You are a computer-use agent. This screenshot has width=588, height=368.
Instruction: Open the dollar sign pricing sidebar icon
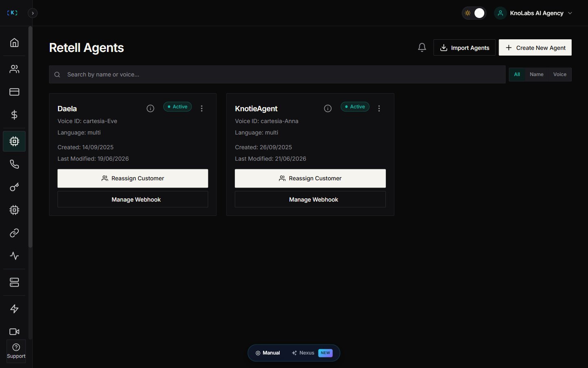click(x=14, y=115)
